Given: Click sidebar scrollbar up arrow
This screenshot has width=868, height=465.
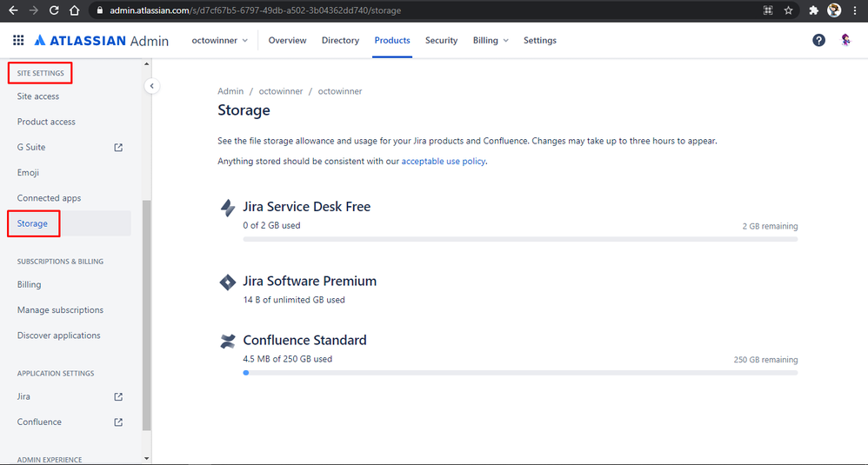Looking at the screenshot, I should pos(147,64).
